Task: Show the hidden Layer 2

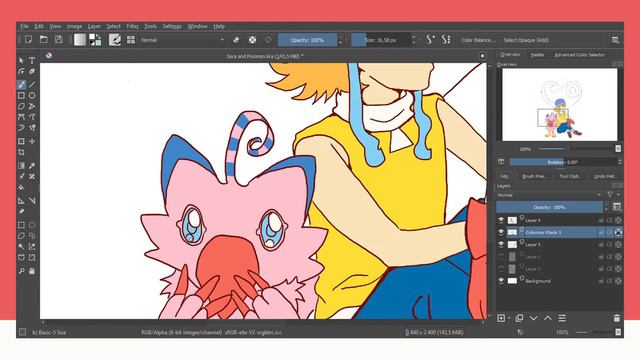Action: [501, 268]
